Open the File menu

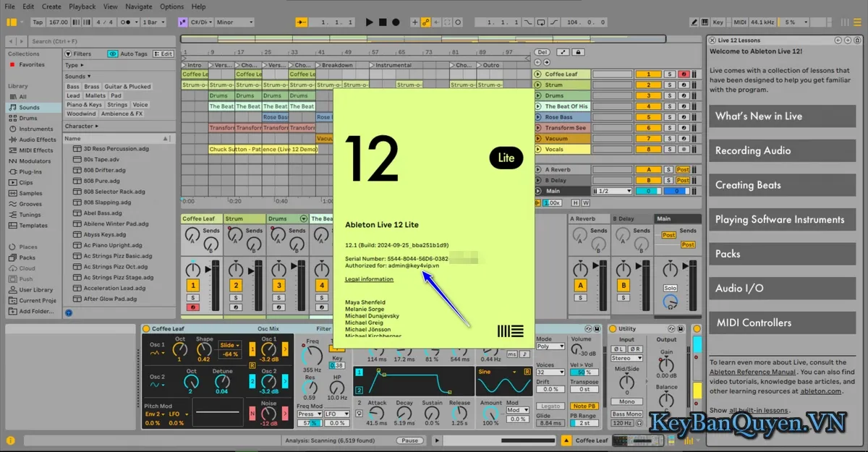[x=9, y=7]
